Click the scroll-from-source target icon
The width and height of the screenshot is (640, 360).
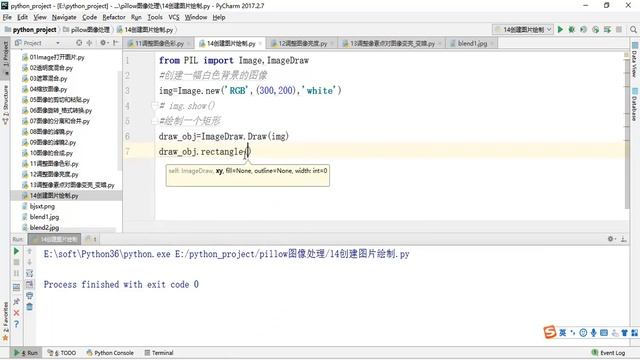click(79, 42)
